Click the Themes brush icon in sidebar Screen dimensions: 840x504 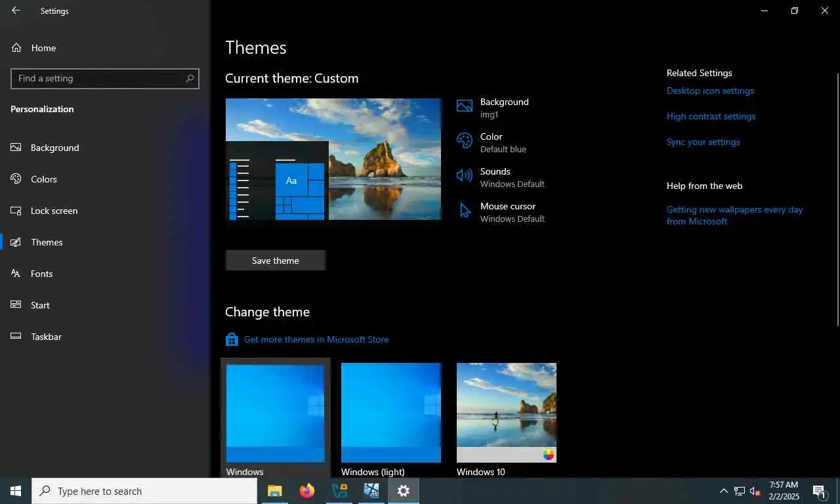pos(16,242)
